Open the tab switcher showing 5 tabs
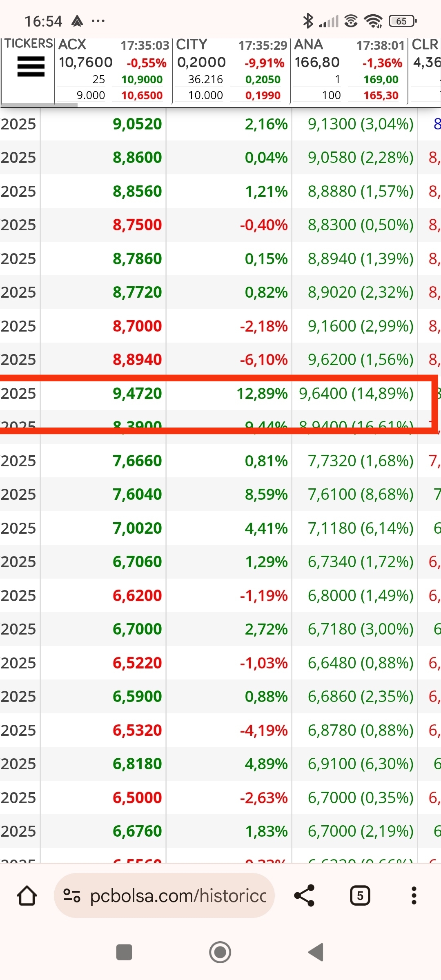The width and height of the screenshot is (441, 980). coord(360,895)
